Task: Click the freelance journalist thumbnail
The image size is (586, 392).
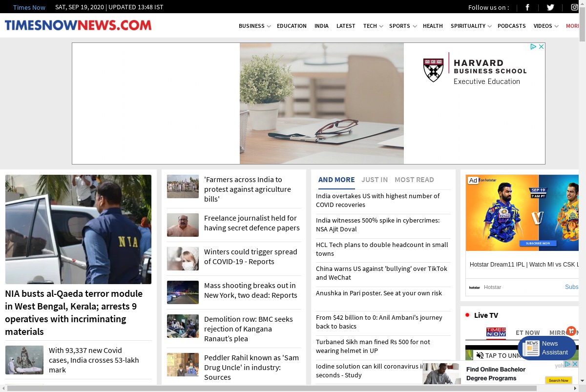Action: click(x=183, y=225)
